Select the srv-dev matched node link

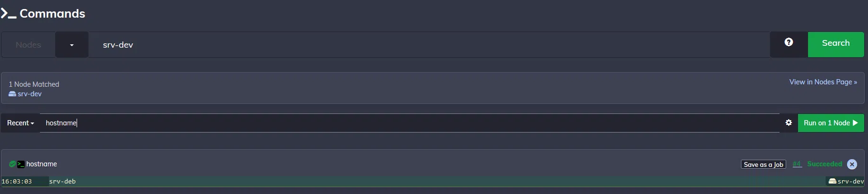30,94
